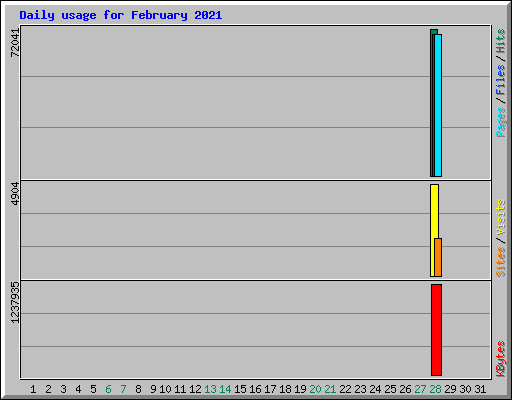Click day 10 on the x-axis

point(165,389)
